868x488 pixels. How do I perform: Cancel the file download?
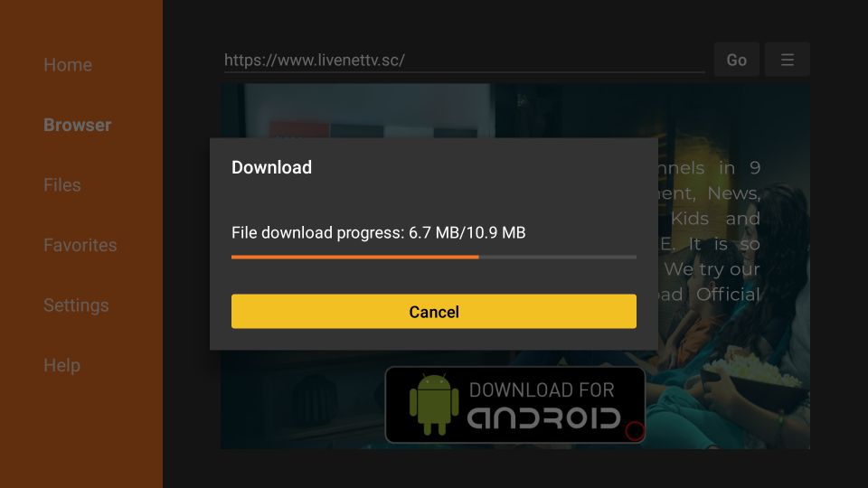point(434,312)
